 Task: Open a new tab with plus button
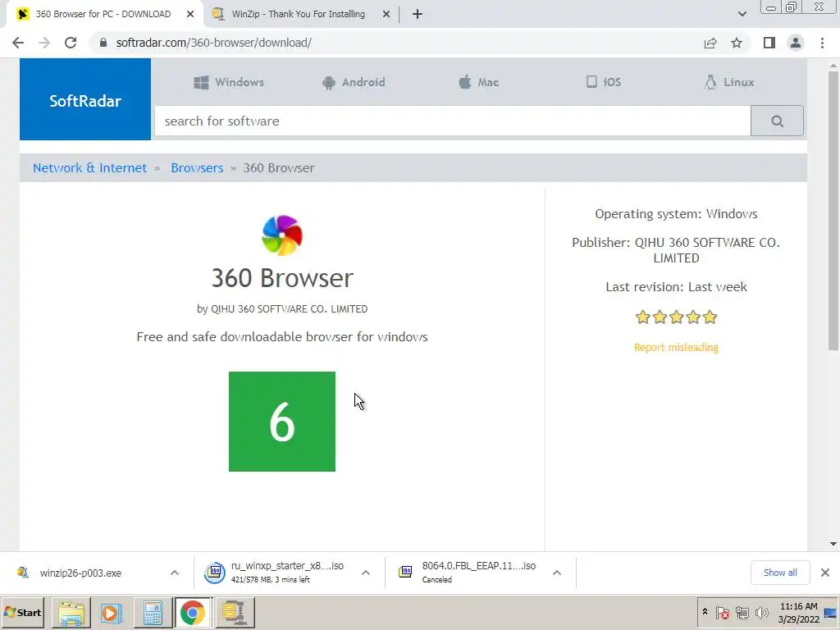(x=418, y=15)
